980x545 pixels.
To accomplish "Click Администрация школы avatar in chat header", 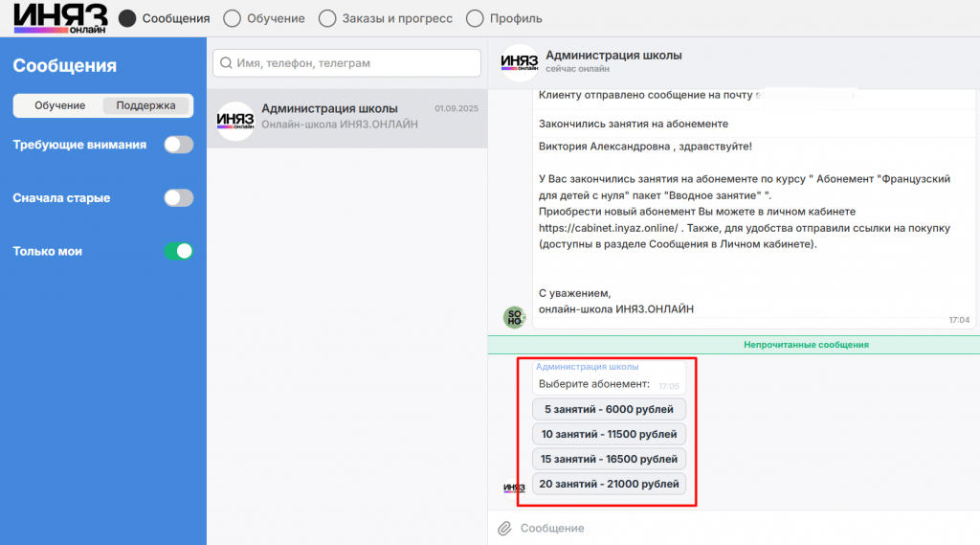I will pyautogui.click(x=520, y=62).
